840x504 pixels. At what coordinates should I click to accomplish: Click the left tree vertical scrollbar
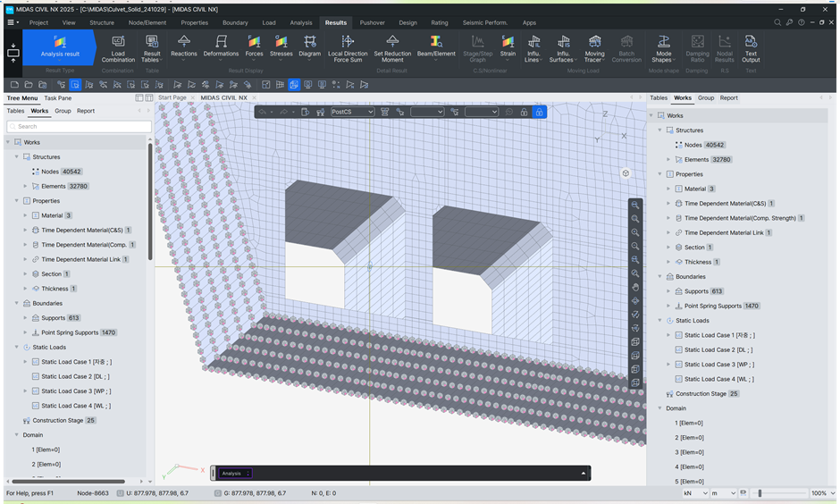[150, 201]
